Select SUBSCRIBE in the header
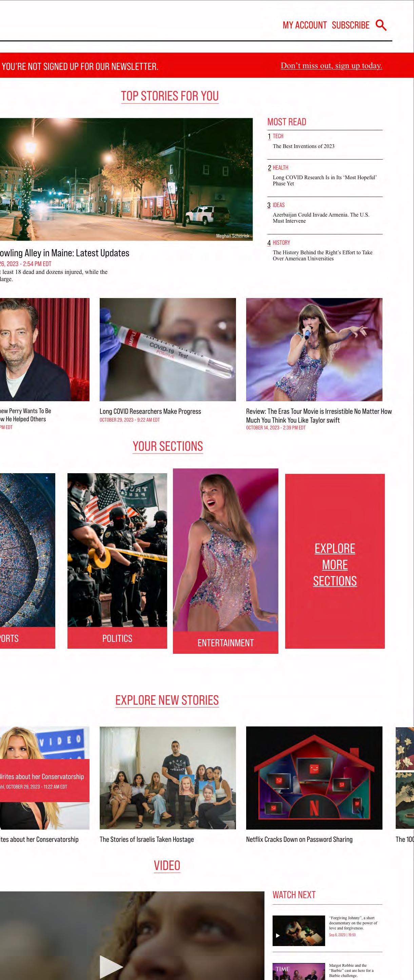 click(351, 25)
